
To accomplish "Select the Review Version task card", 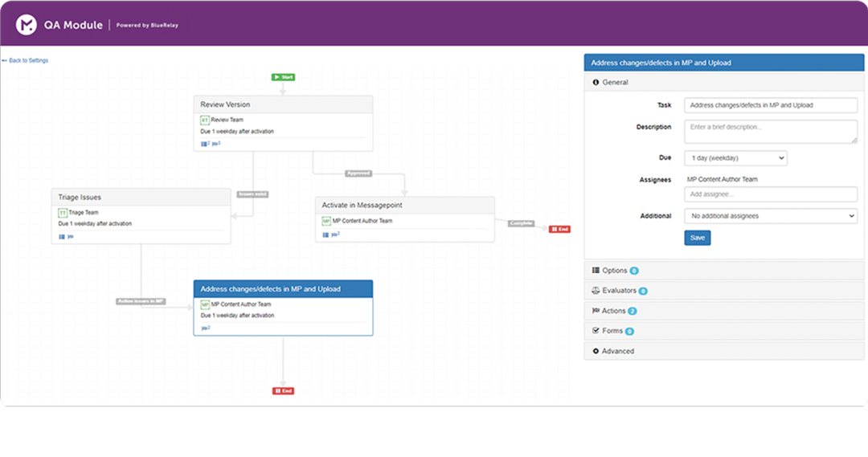I will click(283, 124).
